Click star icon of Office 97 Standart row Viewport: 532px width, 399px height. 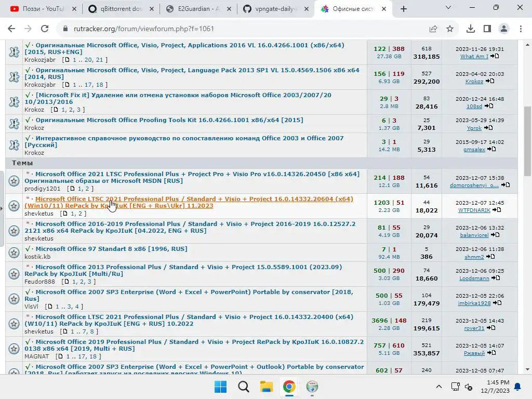[14, 252]
